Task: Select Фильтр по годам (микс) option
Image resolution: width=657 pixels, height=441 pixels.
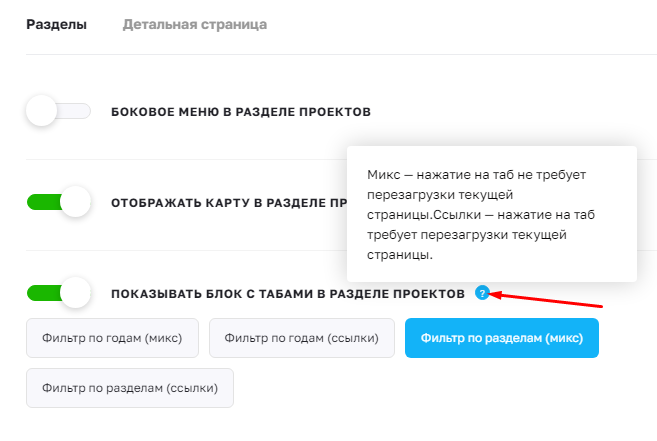Action: 112,338
